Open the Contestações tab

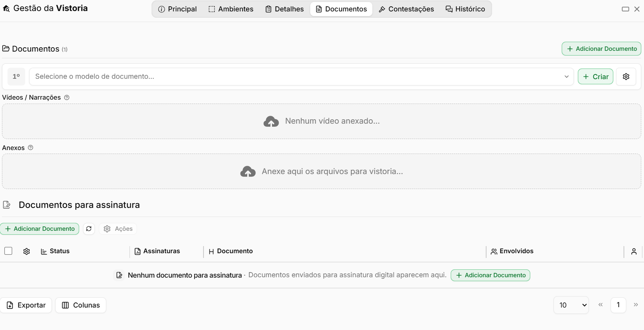[406, 9]
